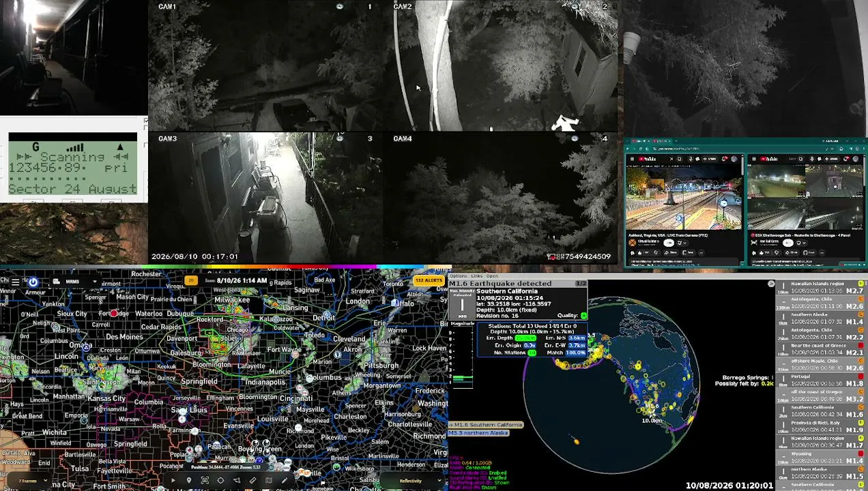Click the map layers tool in radar toolbar
Image resolution: width=868 pixels, height=491 pixels.
coord(269,480)
